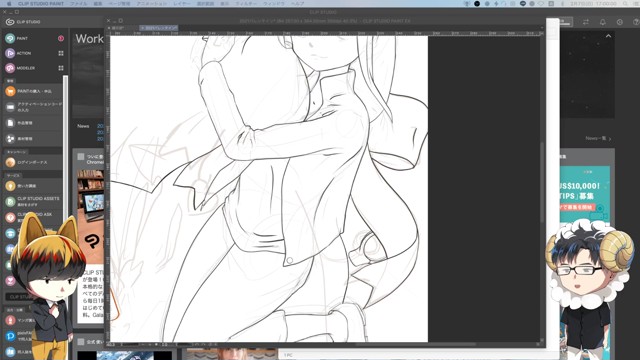Click the transfer arrows icon in launcher header
Image resolution: width=640 pixels, height=360 pixels.
[x=586, y=22]
